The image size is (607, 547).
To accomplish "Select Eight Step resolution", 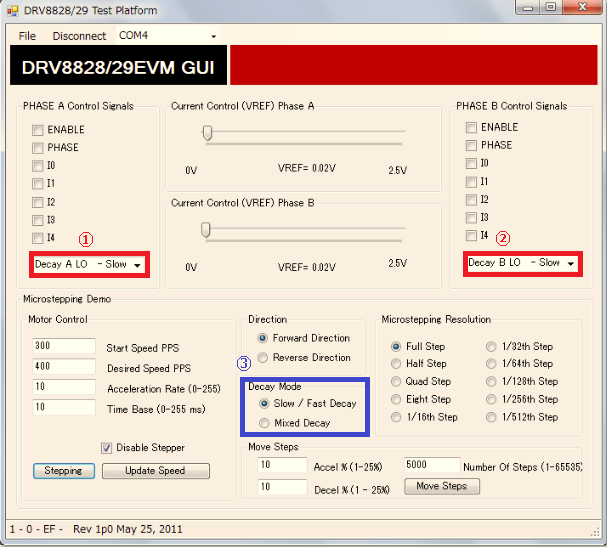I will point(396,400).
